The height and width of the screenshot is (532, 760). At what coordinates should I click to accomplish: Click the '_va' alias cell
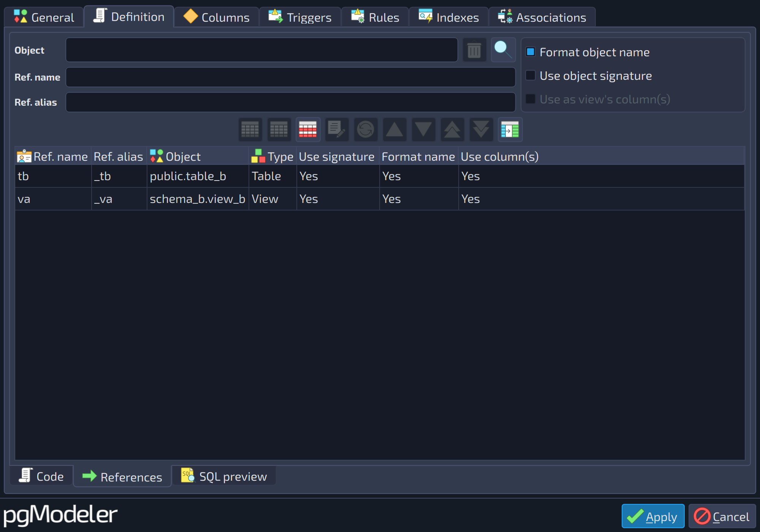(x=119, y=199)
